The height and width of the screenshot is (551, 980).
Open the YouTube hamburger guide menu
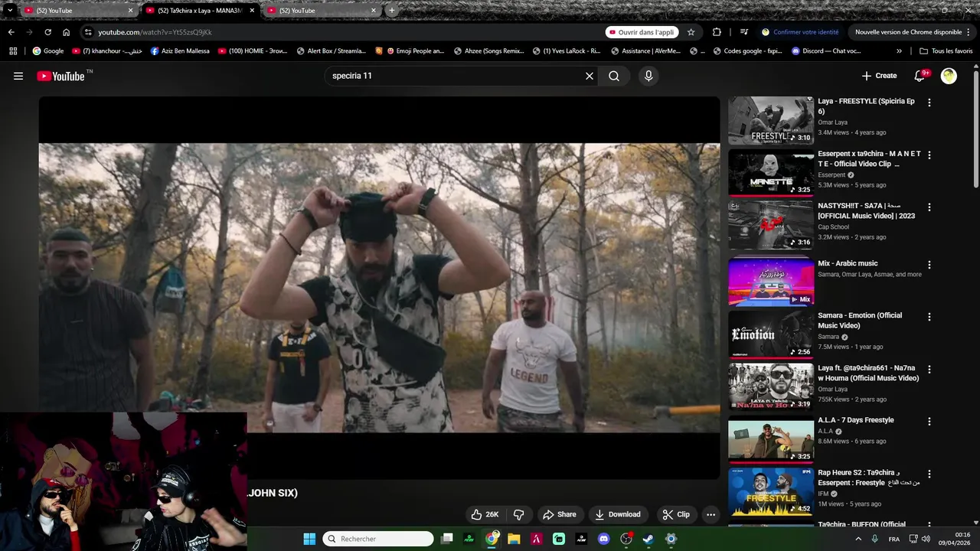click(x=18, y=76)
